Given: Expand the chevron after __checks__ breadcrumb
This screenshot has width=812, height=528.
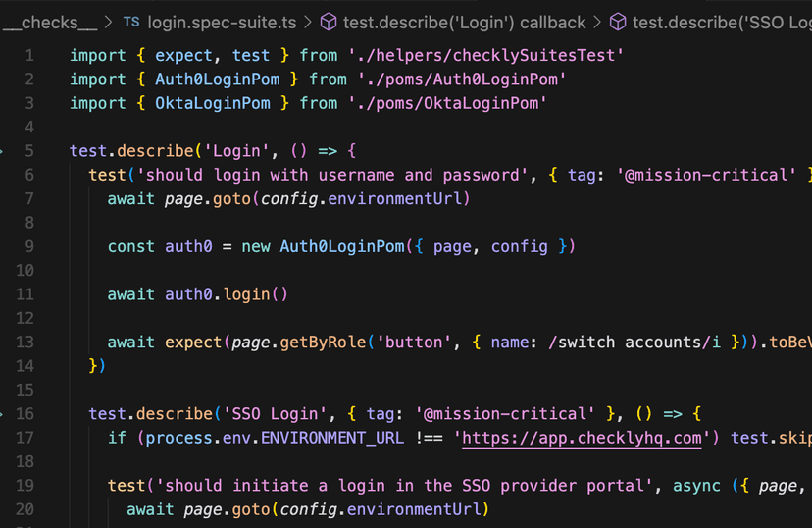Looking at the screenshot, I should coord(106,22).
